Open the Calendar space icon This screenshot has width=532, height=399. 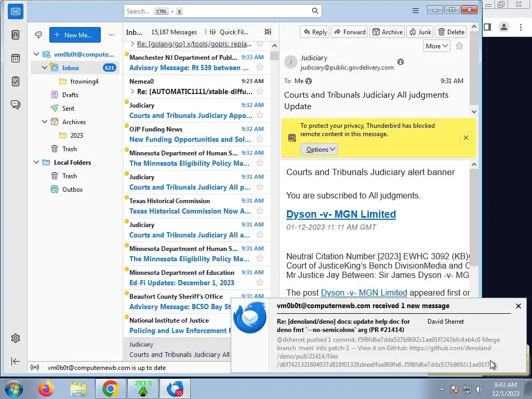pyautogui.click(x=16, y=58)
